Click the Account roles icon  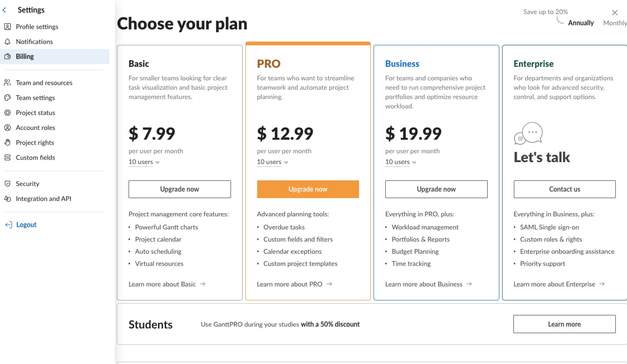click(7, 128)
